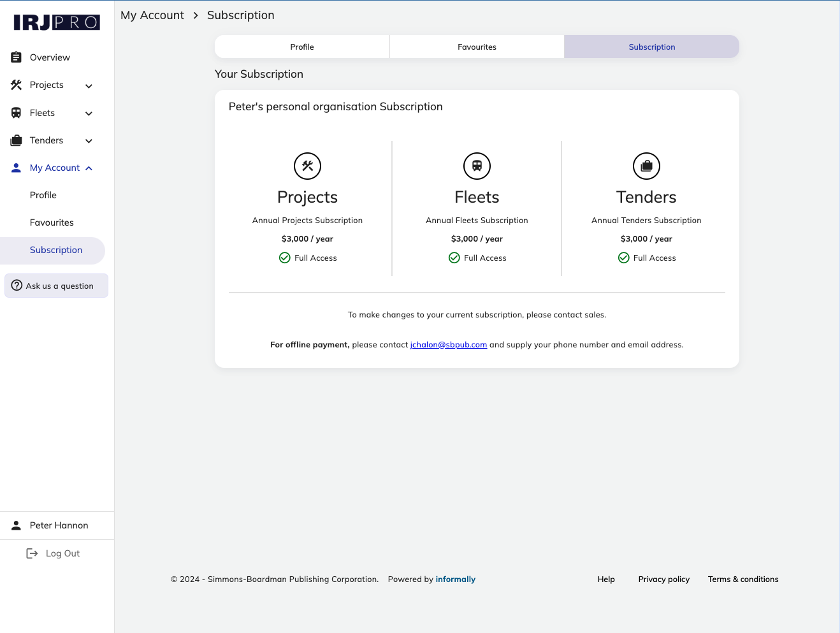Click the green Full Access checkmark under Projects

coord(285,258)
